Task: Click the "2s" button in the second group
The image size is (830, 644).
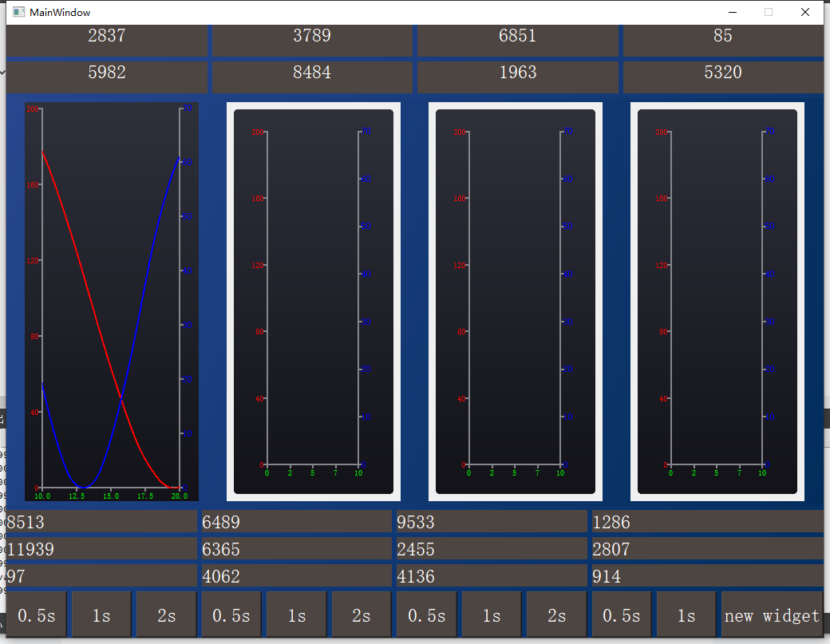Action: pyautogui.click(x=361, y=614)
